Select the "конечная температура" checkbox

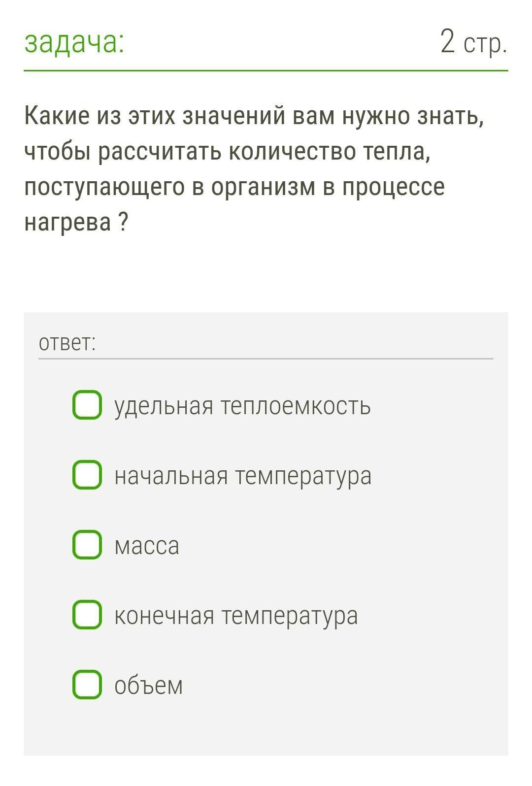click(87, 615)
